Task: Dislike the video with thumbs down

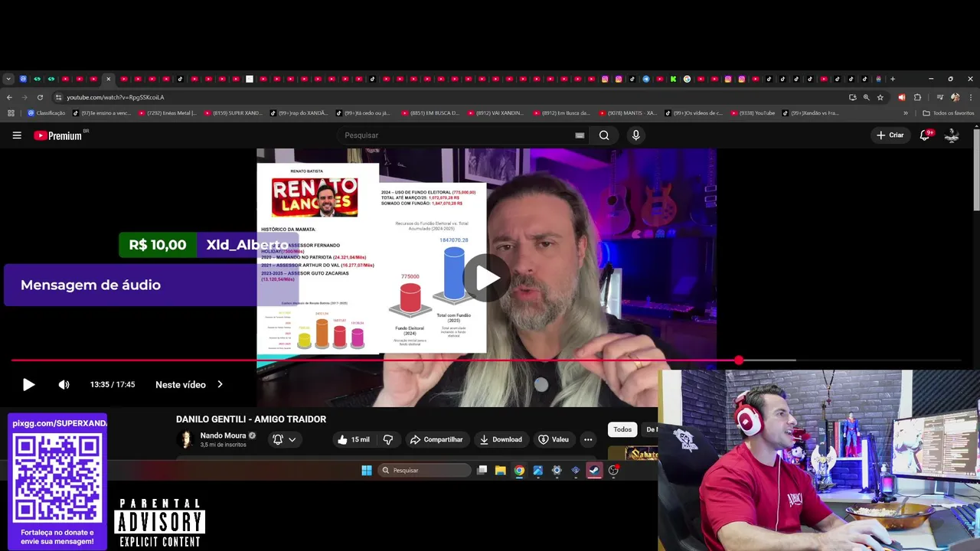Action: pos(388,439)
